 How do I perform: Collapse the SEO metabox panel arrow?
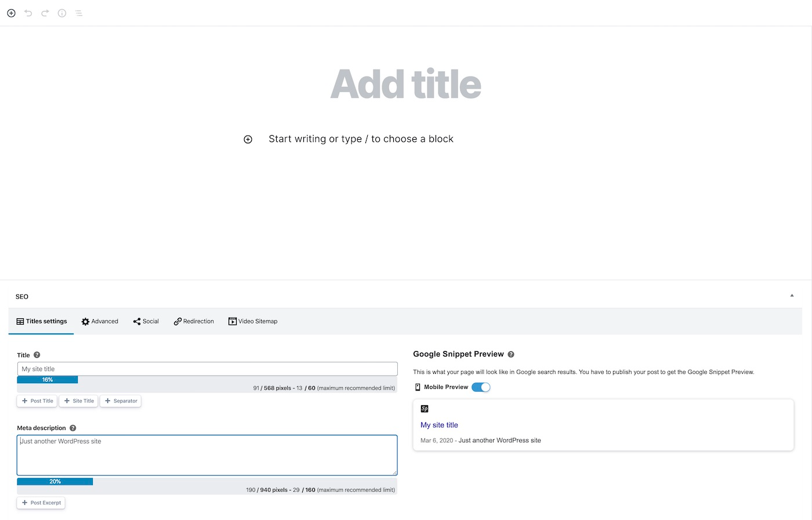(x=792, y=296)
